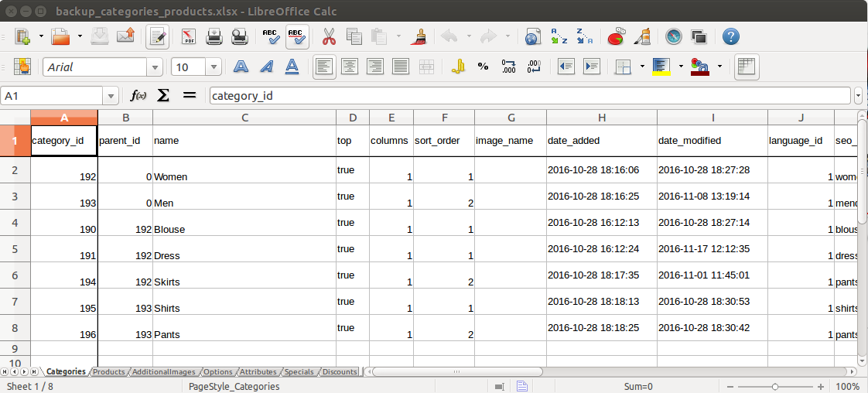Toggle AutoSpellcheck icon
Viewport: 868px width, 393px height.
click(x=298, y=36)
